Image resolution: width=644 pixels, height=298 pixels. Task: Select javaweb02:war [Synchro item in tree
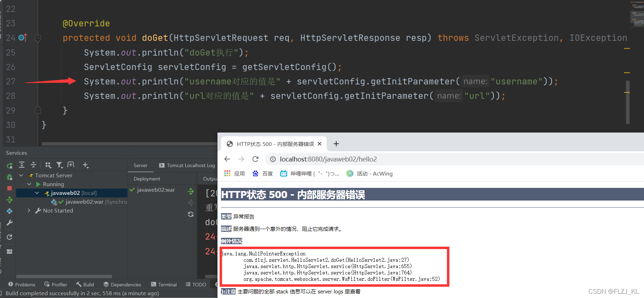click(89, 202)
